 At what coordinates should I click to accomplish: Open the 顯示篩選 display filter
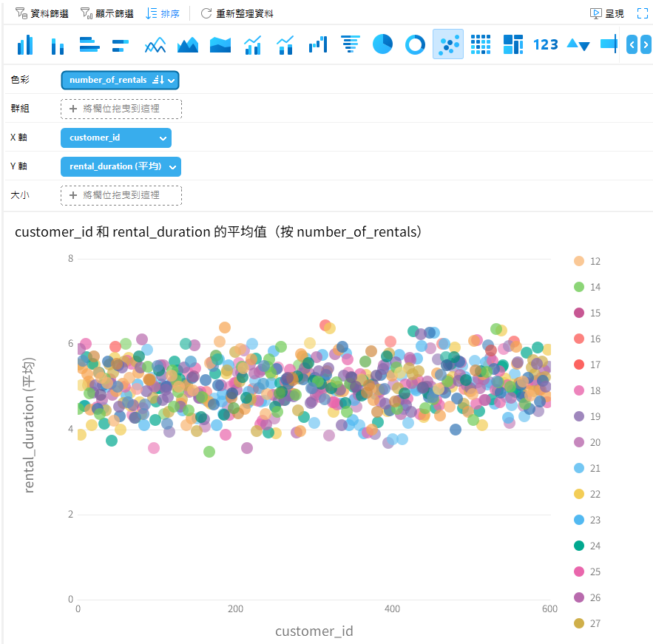tap(106, 13)
